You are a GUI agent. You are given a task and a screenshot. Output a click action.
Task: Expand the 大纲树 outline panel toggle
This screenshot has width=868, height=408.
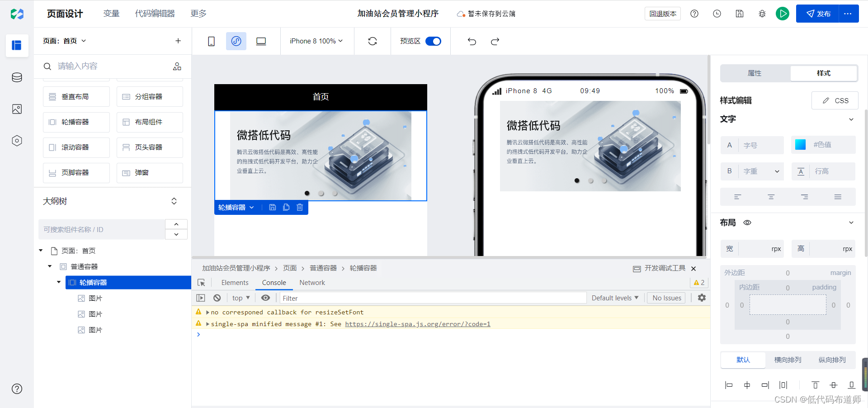(174, 201)
